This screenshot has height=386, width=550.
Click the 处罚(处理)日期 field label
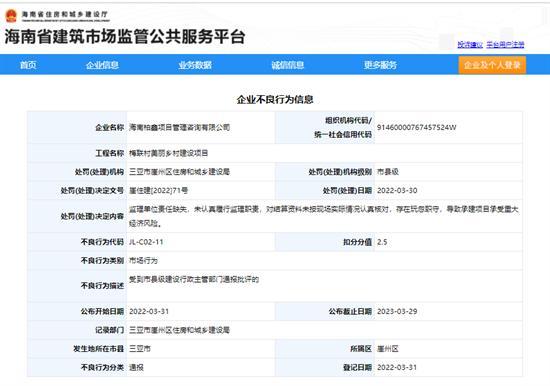pos(347,190)
